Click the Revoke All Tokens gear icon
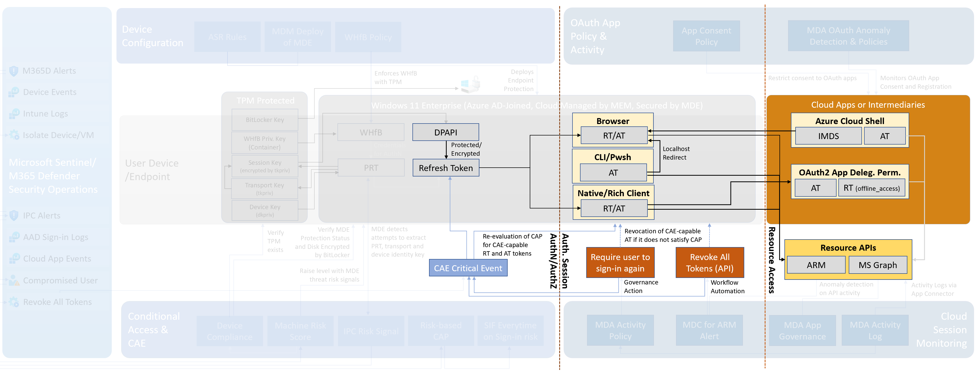Screen dimensions: 980x375 14,302
